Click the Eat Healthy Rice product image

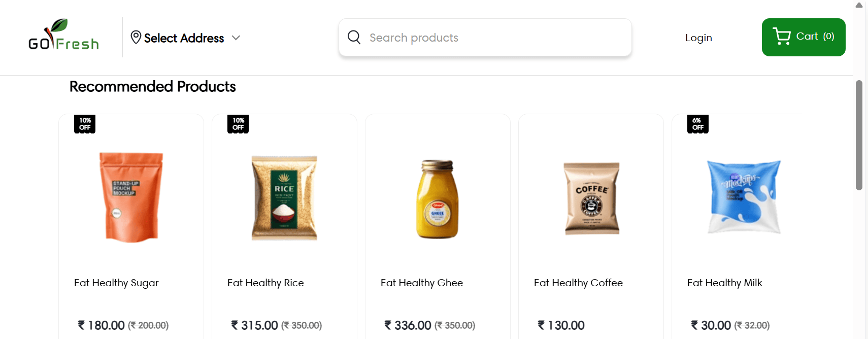(284, 198)
